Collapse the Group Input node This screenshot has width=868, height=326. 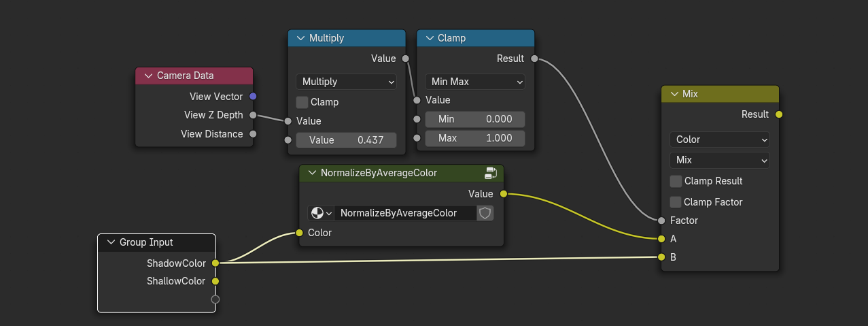(x=111, y=242)
